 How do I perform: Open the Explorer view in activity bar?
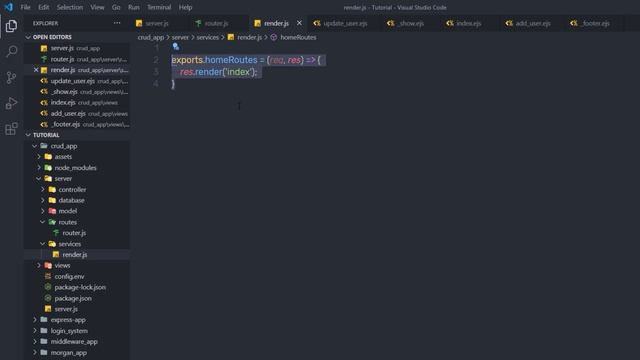(11, 26)
